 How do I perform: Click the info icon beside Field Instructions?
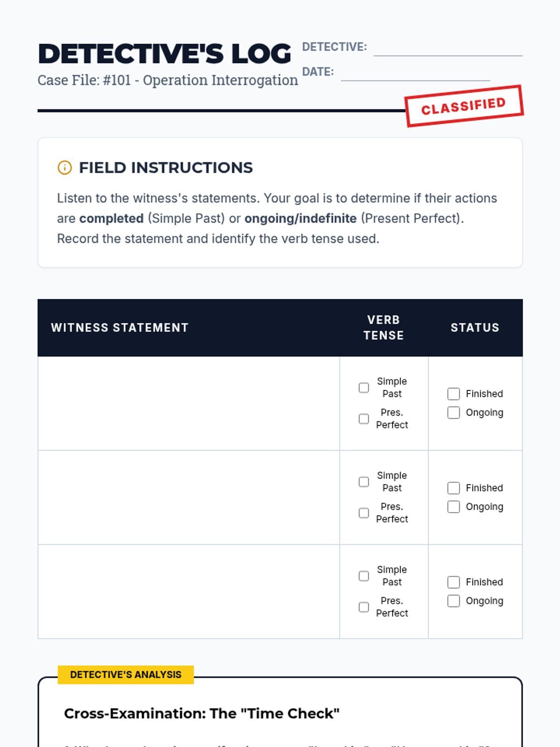tap(64, 168)
